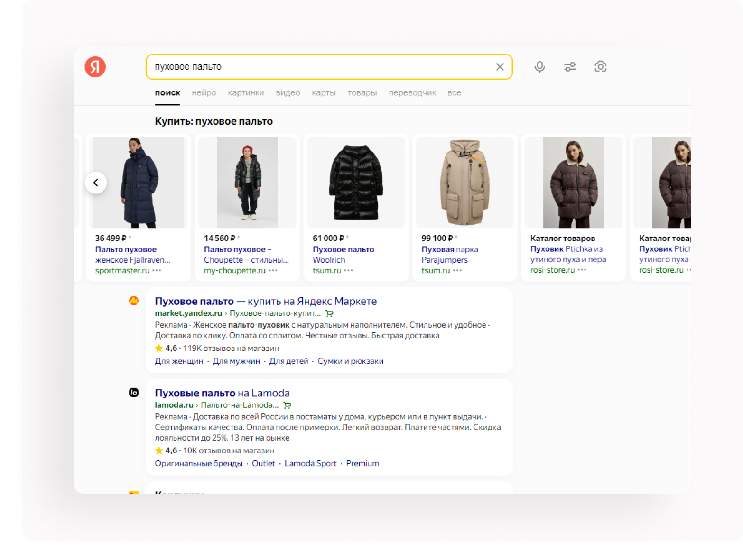
Task: Open image search camera icon
Action: pyautogui.click(x=600, y=67)
